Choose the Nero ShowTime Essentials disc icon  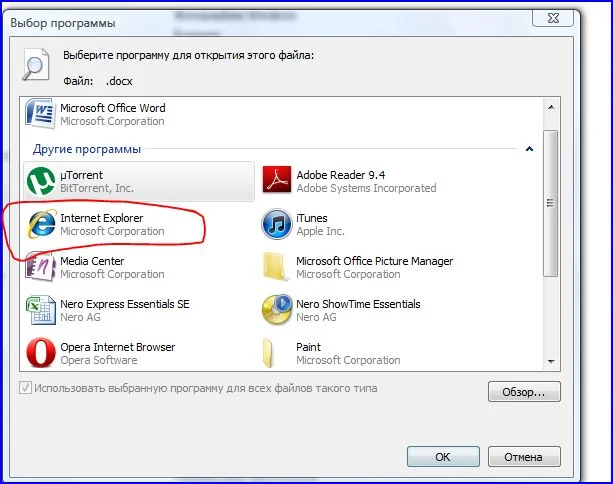(277, 309)
